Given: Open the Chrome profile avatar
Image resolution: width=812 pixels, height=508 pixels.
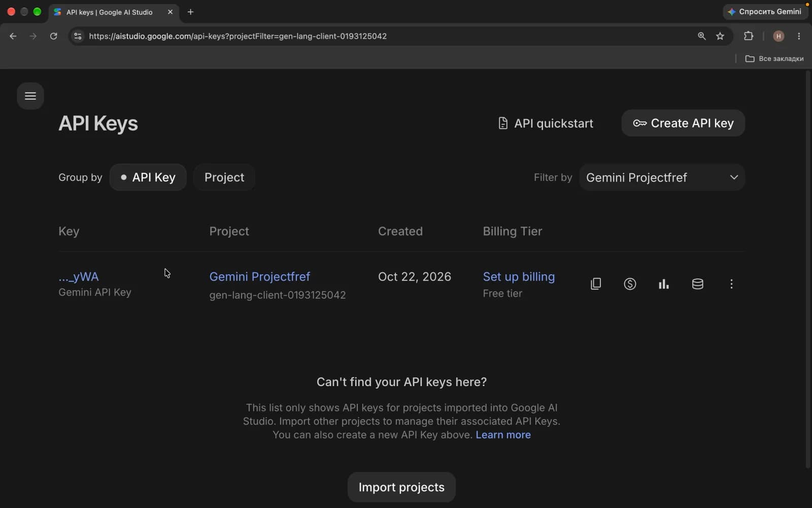Looking at the screenshot, I should 779,36.
